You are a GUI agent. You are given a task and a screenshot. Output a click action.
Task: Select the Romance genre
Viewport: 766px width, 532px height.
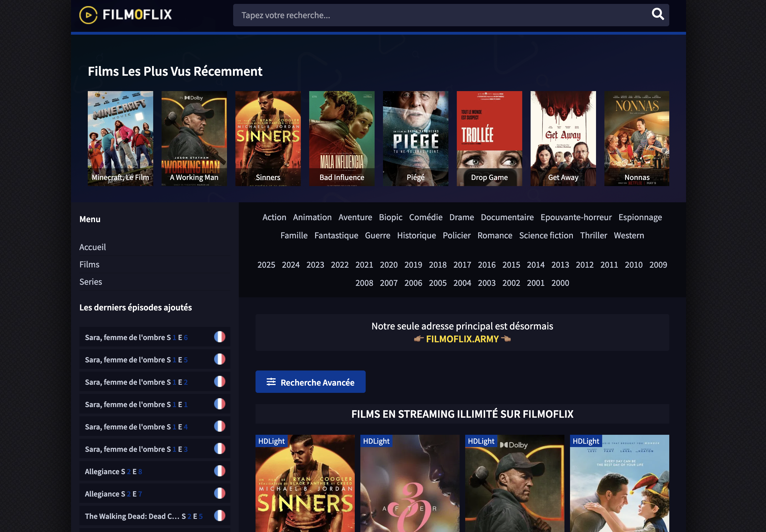click(x=495, y=235)
